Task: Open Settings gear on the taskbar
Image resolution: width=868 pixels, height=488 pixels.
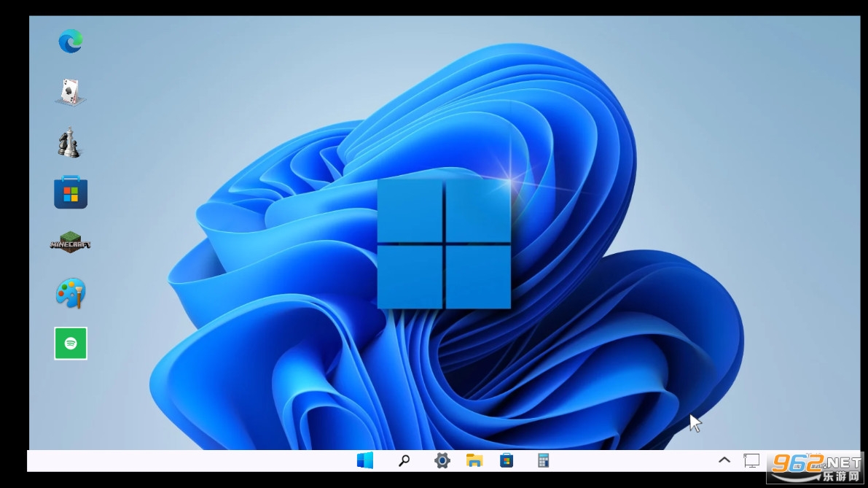Action: [x=442, y=460]
